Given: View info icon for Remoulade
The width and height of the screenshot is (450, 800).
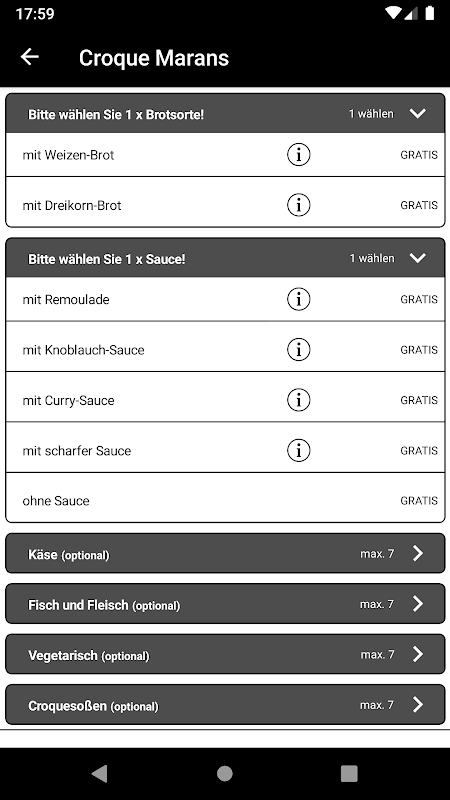Looking at the screenshot, I should pos(298,299).
